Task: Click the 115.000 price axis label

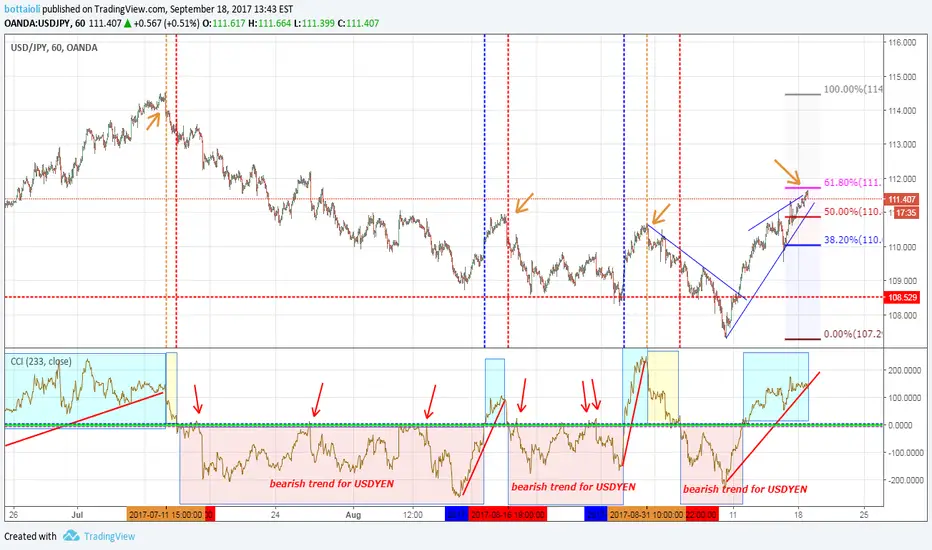Action: (x=902, y=77)
